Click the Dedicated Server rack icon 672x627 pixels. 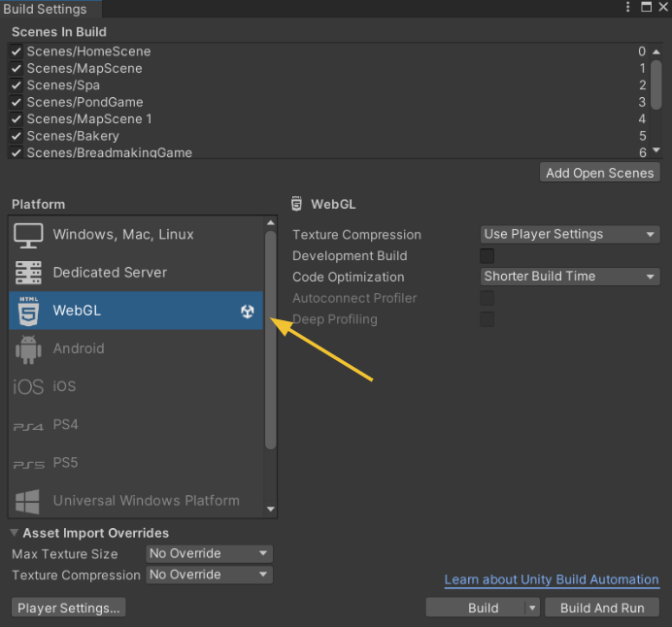[x=28, y=273]
